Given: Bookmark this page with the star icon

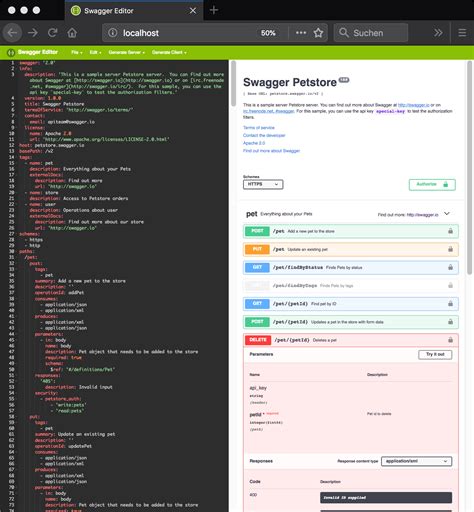Looking at the screenshot, I should [318, 33].
